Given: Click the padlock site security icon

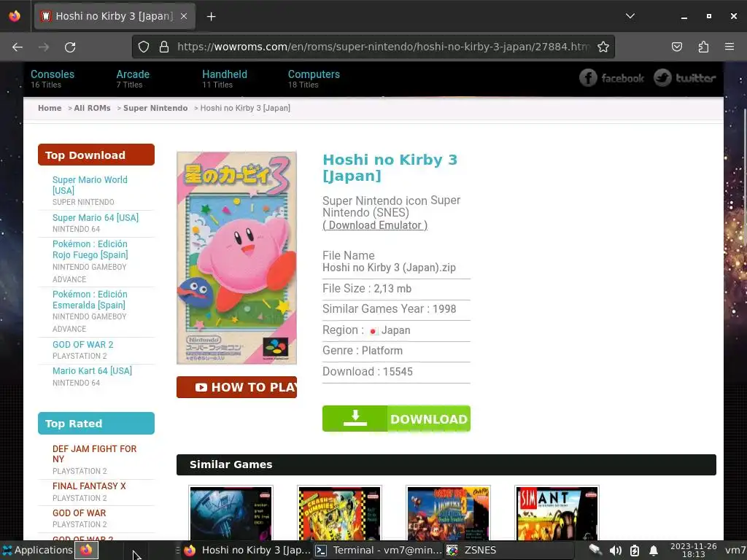Looking at the screenshot, I should point(164,47).
